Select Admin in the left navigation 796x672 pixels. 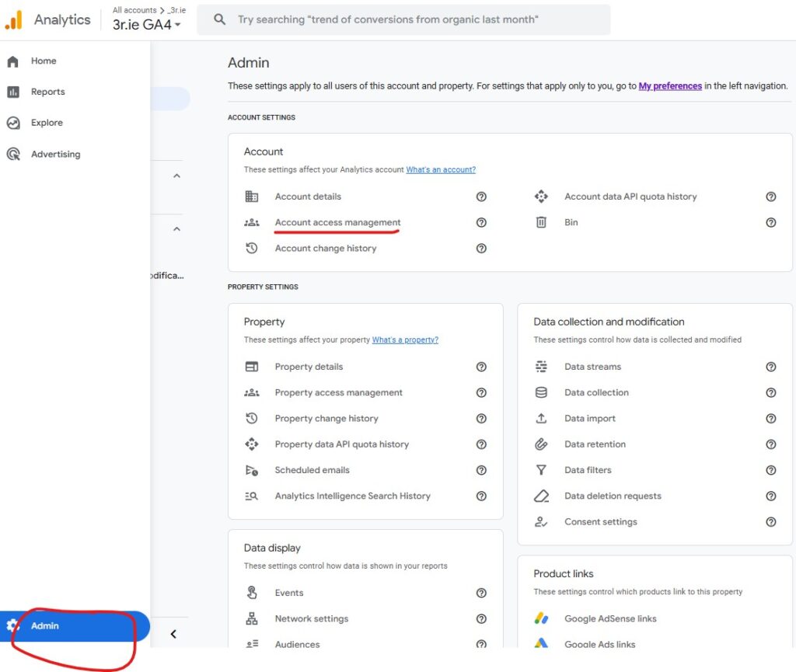(x=44, y=626)
